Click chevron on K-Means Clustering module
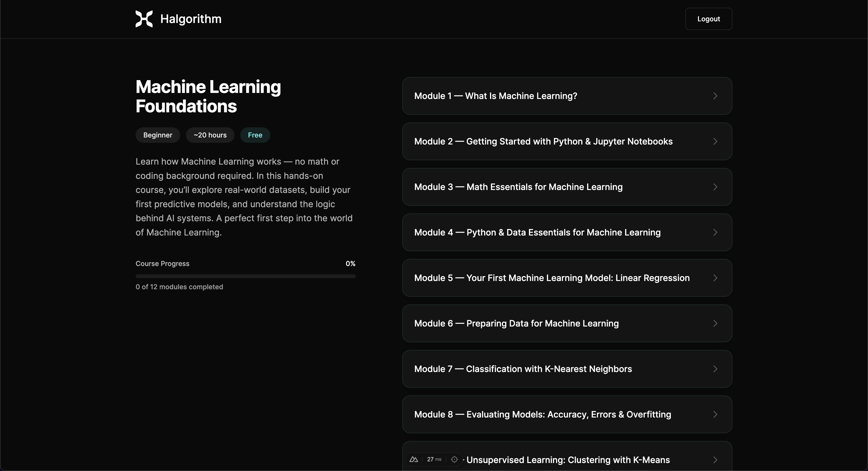 click(x=715, y=460)
